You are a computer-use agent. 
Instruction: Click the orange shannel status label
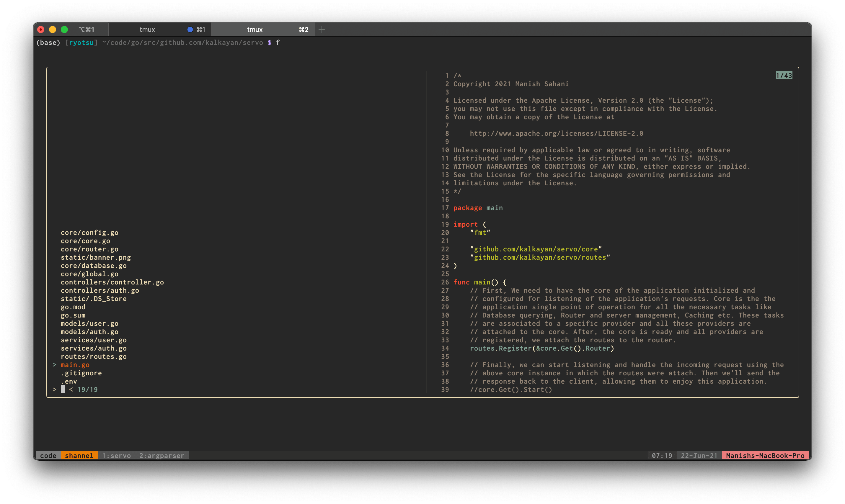(79, 455)
